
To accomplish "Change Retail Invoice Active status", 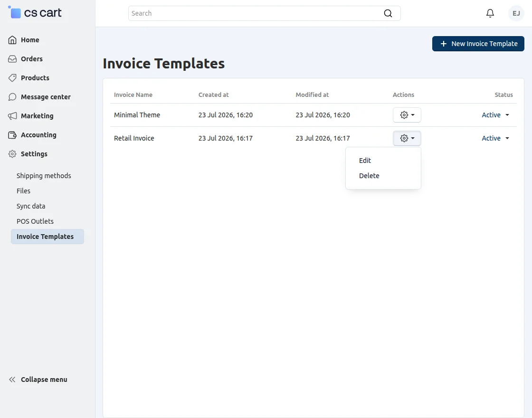I will [495, 138].
